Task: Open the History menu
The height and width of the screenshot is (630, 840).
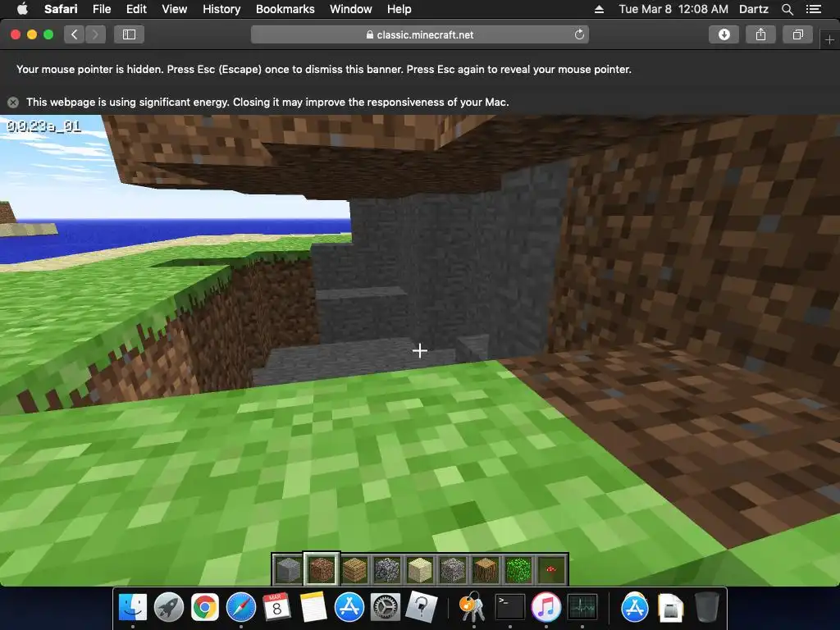Action: pyautogui.click(x=221, y=9)
